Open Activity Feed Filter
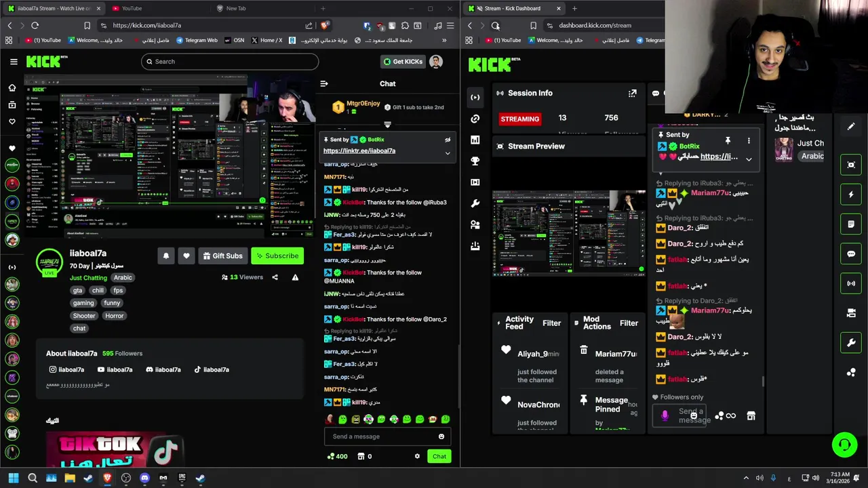This screenshot has width=868, height=488. [x=551, y=323]
